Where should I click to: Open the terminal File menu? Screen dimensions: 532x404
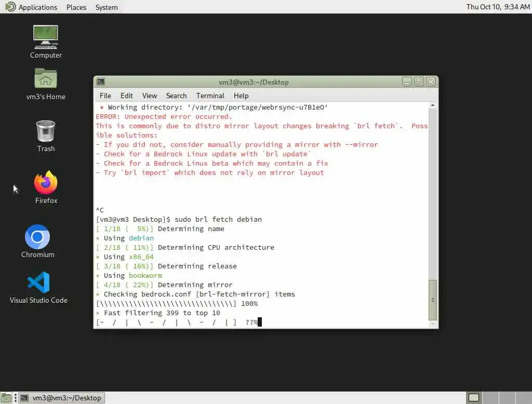(105, 96)
